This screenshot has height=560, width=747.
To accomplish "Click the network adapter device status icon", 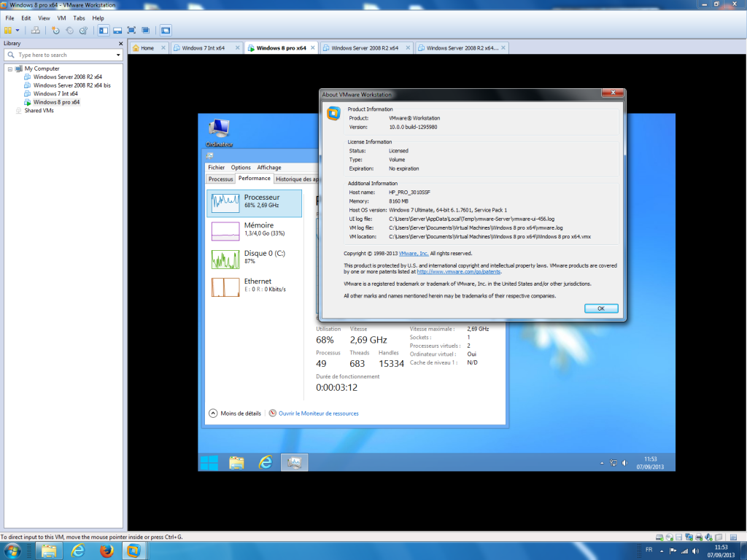I will click(689, 537).
